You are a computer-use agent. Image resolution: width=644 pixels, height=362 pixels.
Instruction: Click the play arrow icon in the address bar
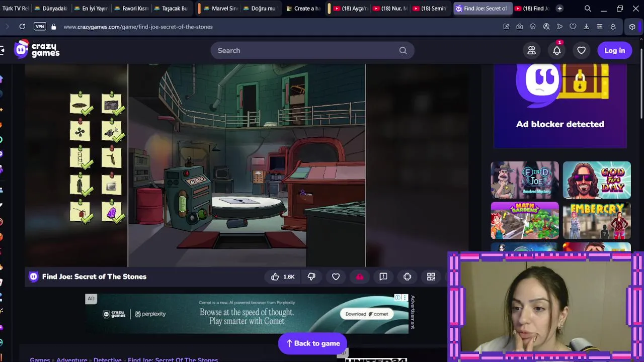coord(559,27)
